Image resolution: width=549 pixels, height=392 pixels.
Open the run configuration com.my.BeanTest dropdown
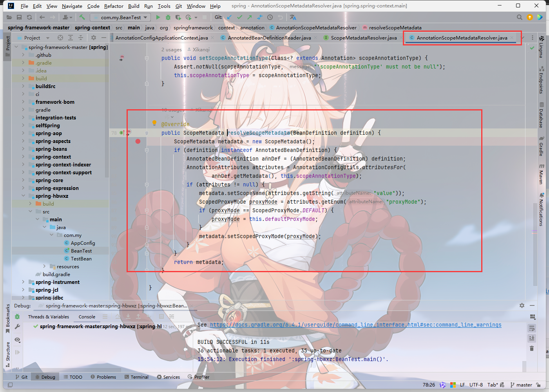[x=120, y=17]
